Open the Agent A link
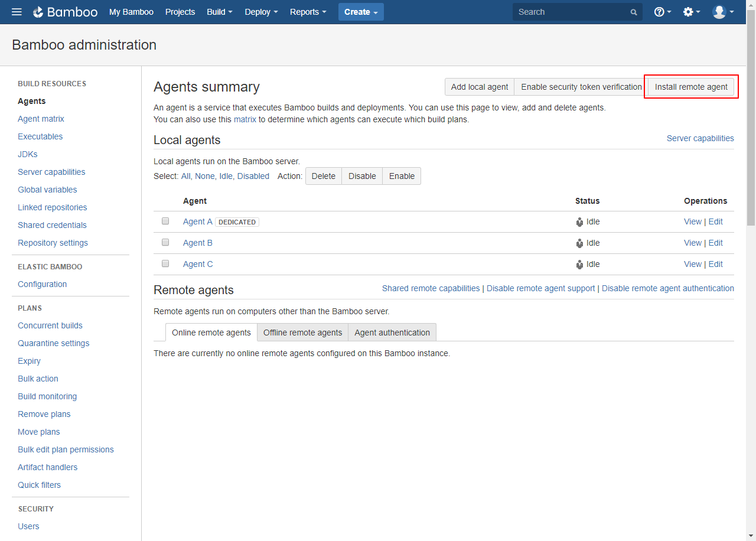Screen dimensions: 756x541 click(198, 221)
